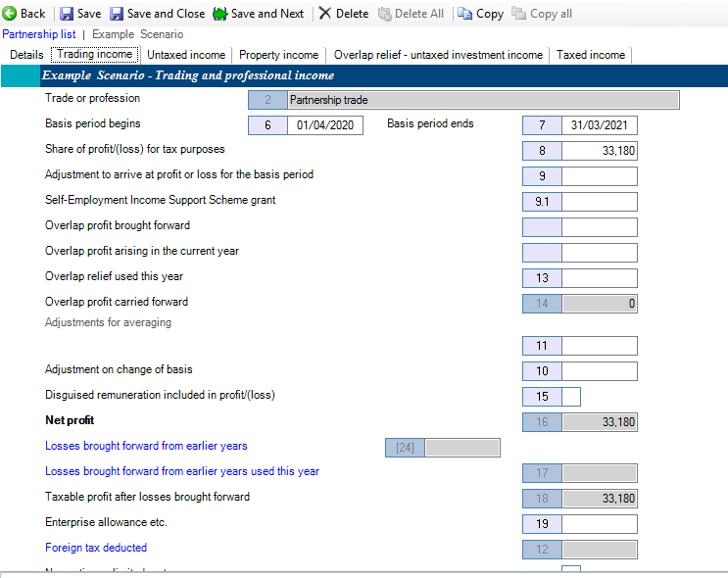Click the Net profit box 16 value
Image resolution: width=728 pixels, height=578 pixels.
(600, 422)
